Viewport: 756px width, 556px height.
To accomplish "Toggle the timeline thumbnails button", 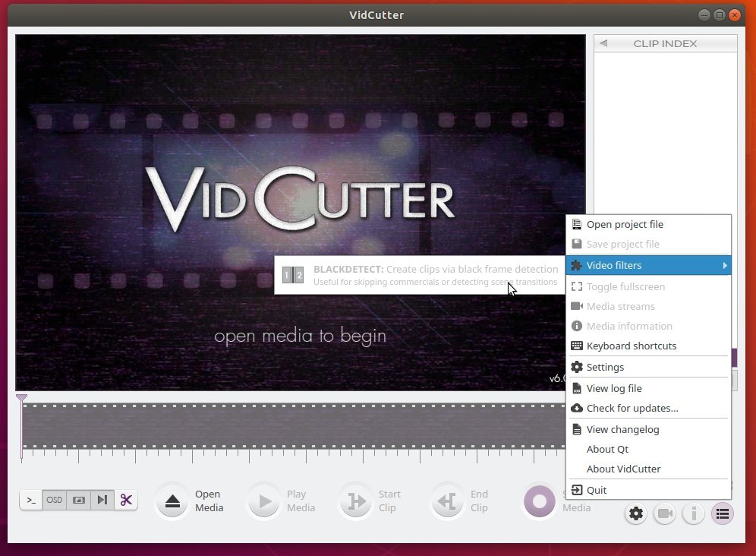I will coord(78,500).
